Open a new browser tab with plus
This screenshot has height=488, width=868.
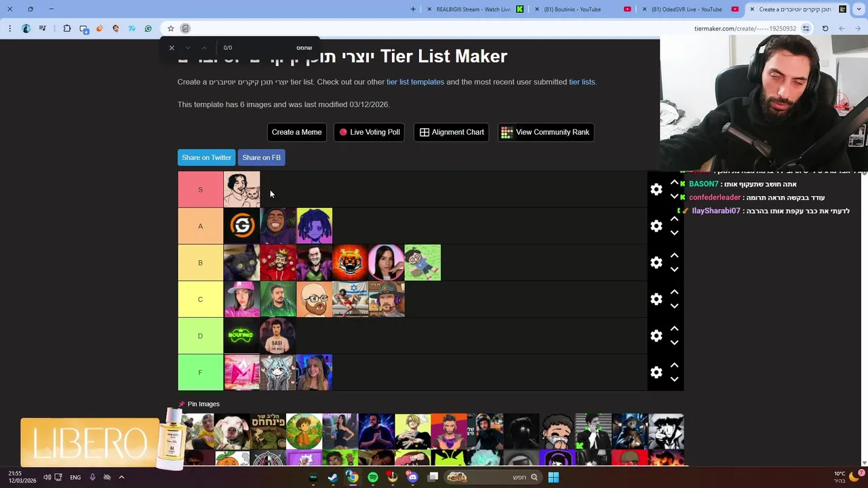tap(413, 9)
